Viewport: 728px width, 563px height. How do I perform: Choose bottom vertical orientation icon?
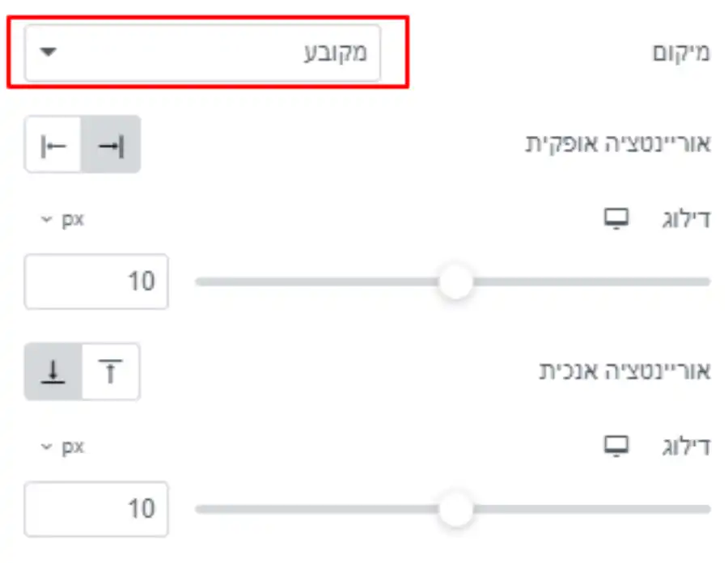(x=53, y=372)
